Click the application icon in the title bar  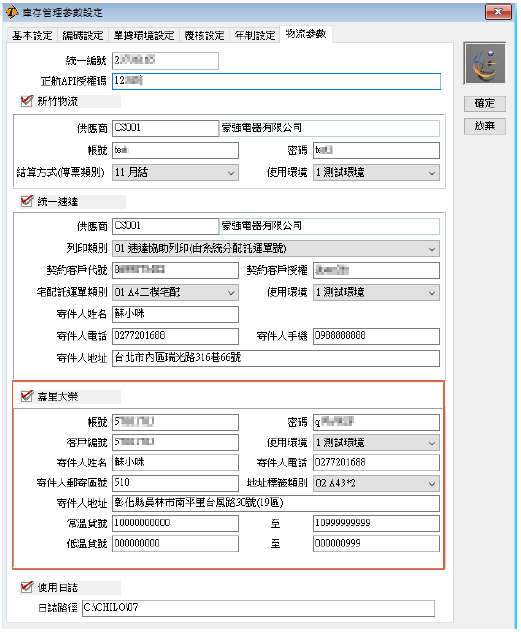11,12
